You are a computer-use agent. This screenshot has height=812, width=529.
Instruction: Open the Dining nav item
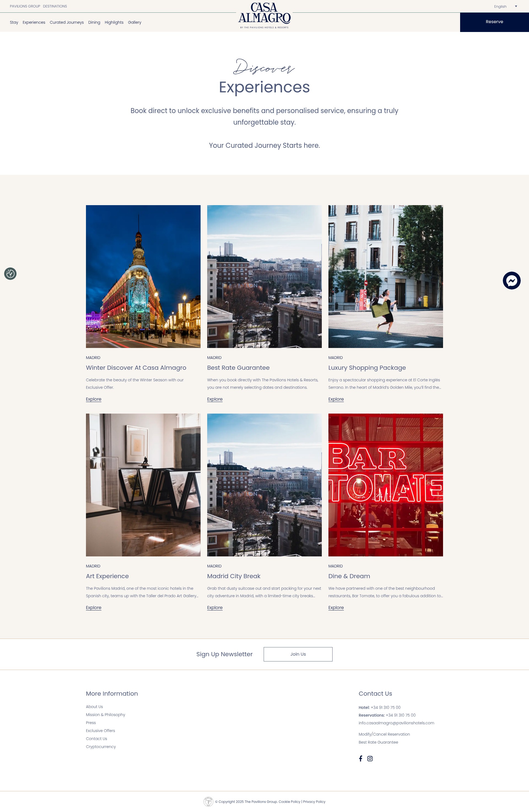pyautogui.click(x=94, y=23)
